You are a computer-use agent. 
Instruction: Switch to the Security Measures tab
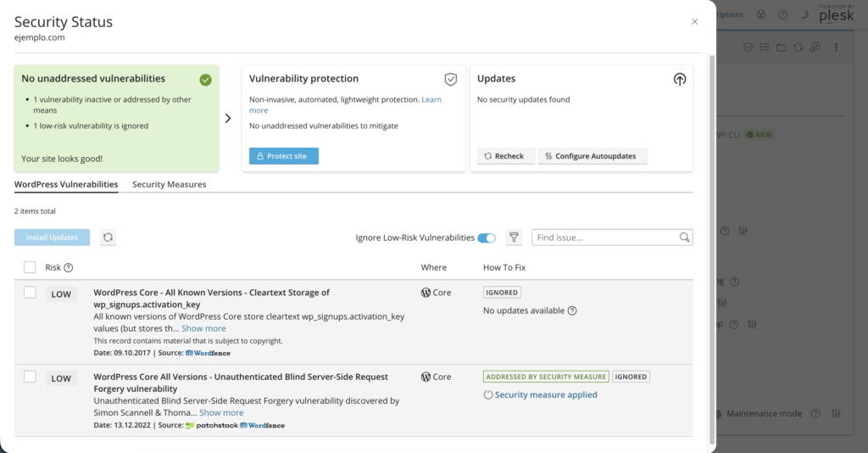(x=169, y=184)
